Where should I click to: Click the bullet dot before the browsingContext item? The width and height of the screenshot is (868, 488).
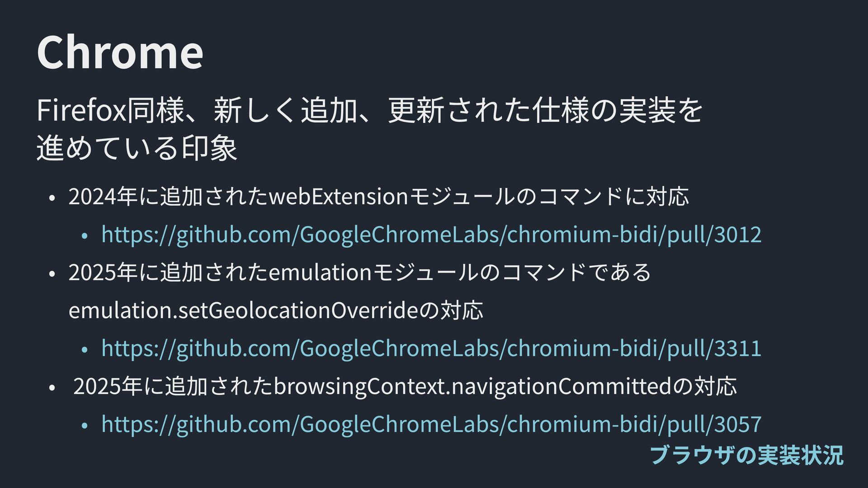(x=52, y=388)
